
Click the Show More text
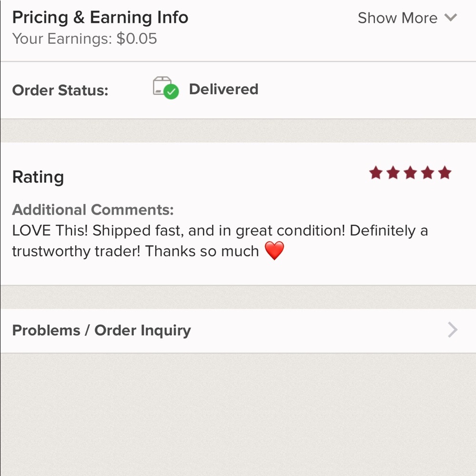tap(397, 18)
